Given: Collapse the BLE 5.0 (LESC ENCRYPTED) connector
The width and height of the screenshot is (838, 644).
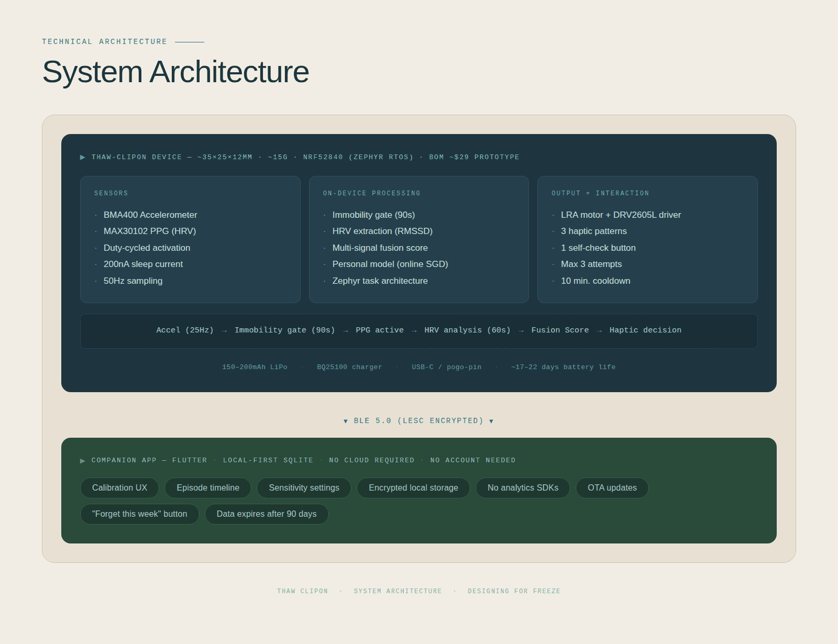Looking at the screenshot, I should (418, 420).
